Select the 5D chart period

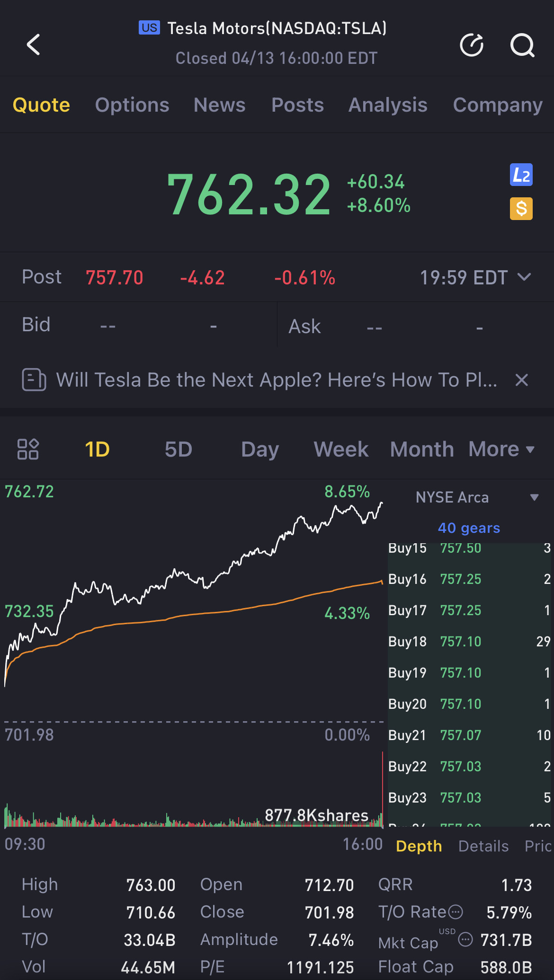[179, 449]
